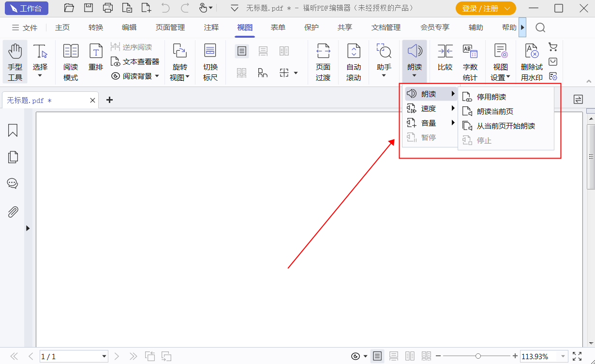
Task: Click the Login/Register (登录 / 注册) button
Action: [x=485, y=8]
